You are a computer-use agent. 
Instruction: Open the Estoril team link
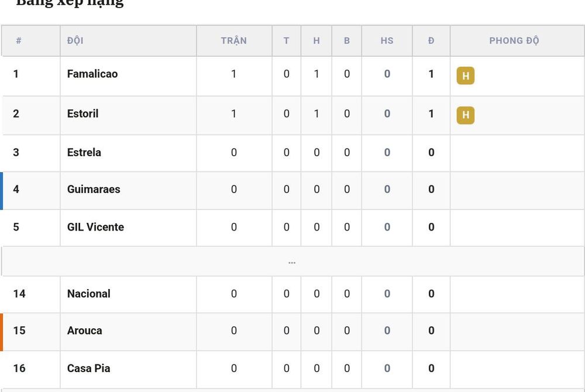click(82, 114)
